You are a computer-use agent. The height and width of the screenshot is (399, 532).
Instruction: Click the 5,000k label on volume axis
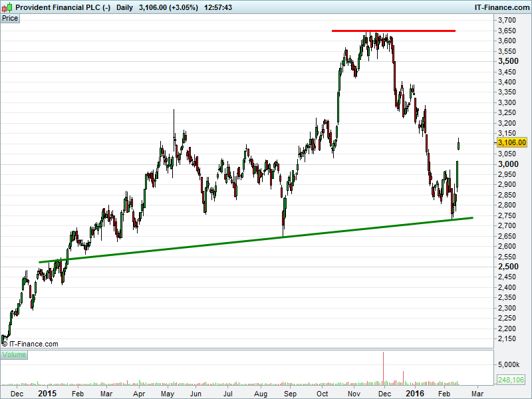tap(509, 365)
